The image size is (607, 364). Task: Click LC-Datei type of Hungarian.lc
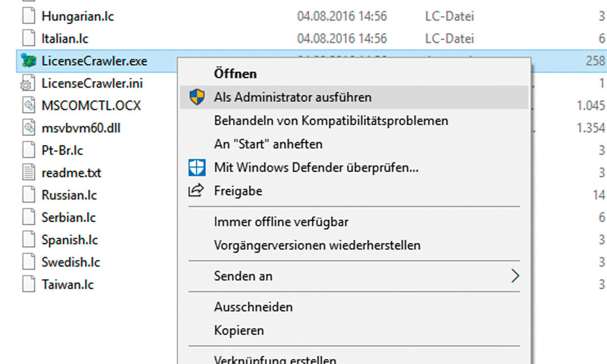click(450, 16)
